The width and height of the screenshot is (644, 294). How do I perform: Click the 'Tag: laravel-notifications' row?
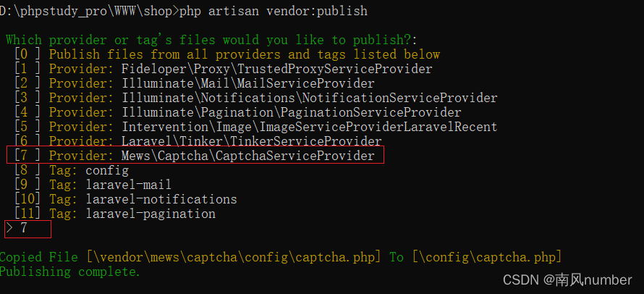click(x=126, y=199)
